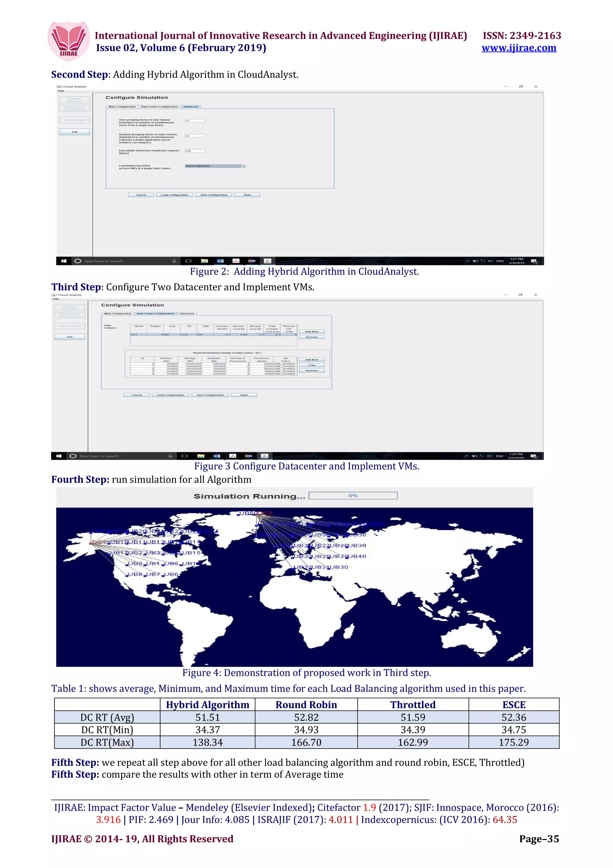Click Remove beside the Data Centers table

312,337
